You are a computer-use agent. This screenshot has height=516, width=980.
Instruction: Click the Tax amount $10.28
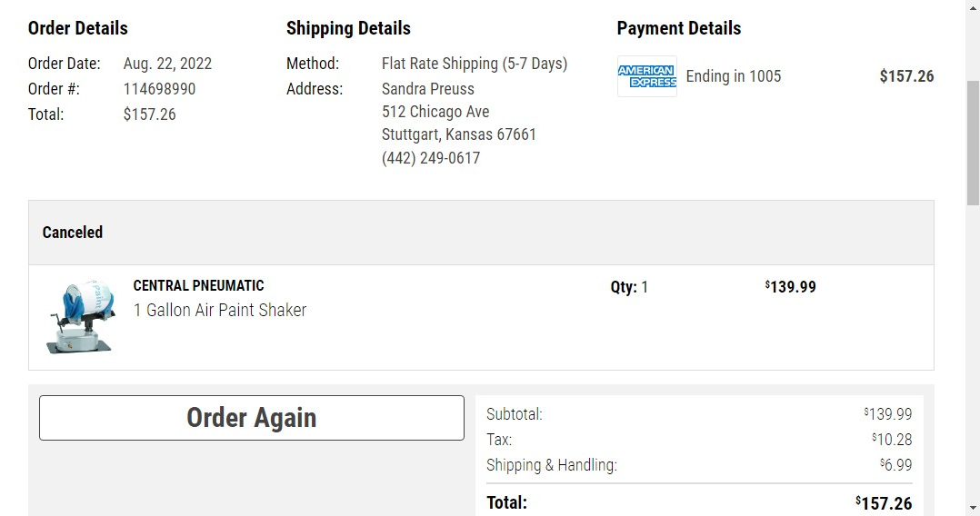pyautogui.click(x=892, y=439)
